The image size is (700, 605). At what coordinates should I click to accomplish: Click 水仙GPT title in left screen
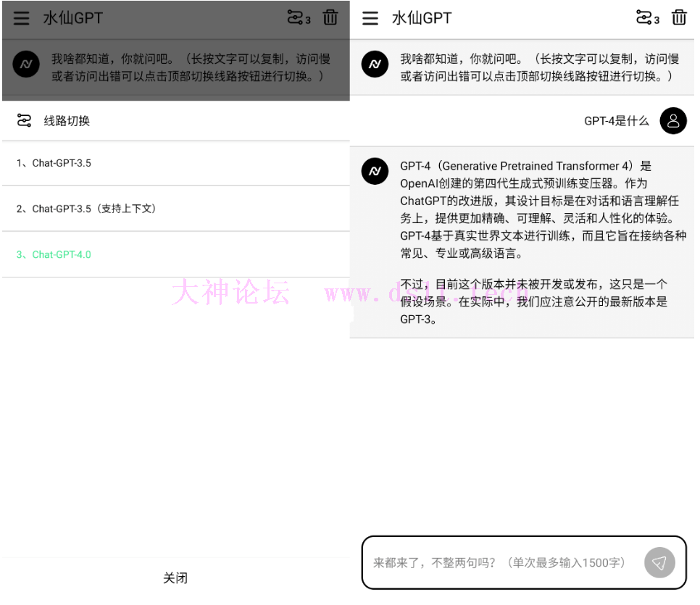tap(72, 18)
